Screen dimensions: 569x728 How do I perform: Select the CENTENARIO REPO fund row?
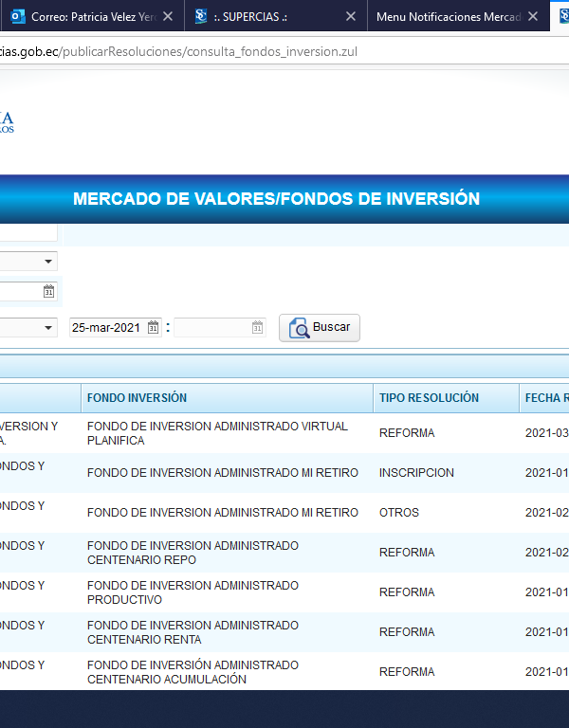218,553
